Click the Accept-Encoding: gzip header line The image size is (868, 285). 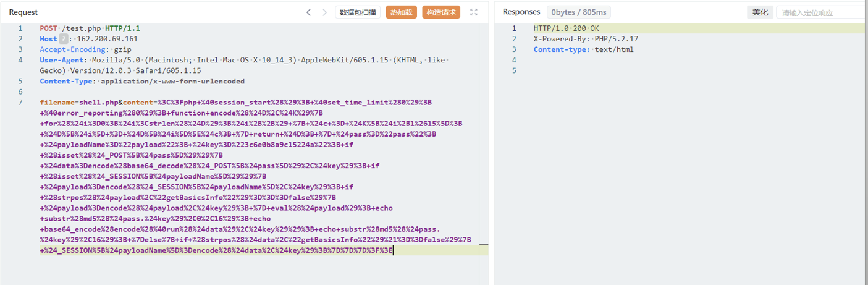click(x=85, y=49)
